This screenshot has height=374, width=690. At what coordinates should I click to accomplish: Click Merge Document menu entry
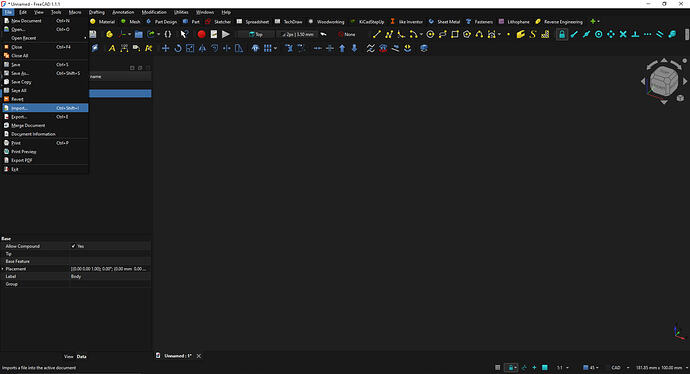(x=45, y=125)
